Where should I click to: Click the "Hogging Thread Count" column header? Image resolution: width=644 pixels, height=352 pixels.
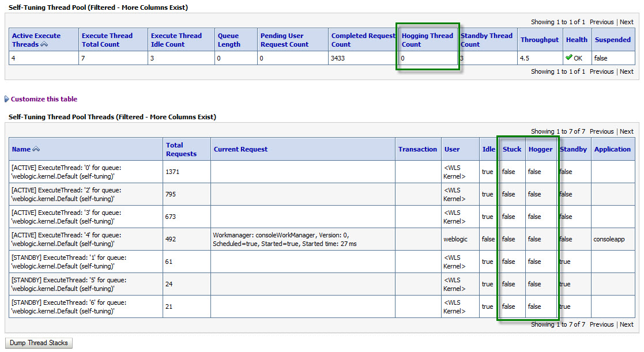click(x=427, y=39)
